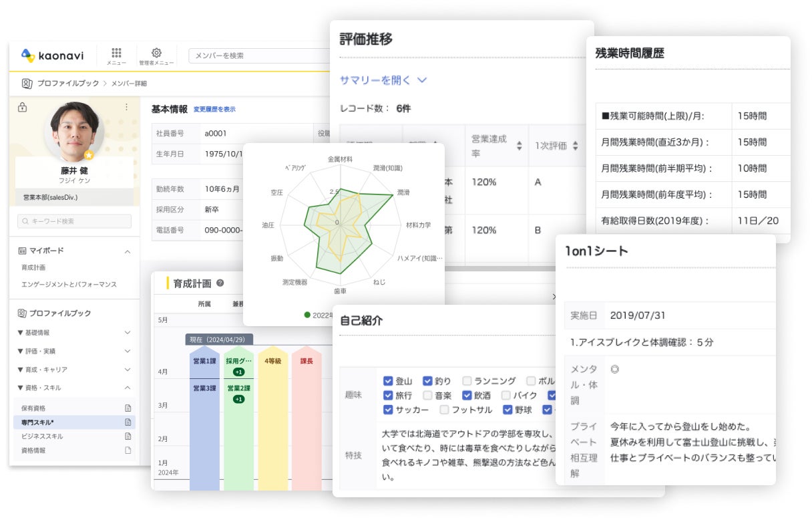Screen dimensions: 812x520
Task: Click the pink 課長 timeline bar
Action: [307, 418]
